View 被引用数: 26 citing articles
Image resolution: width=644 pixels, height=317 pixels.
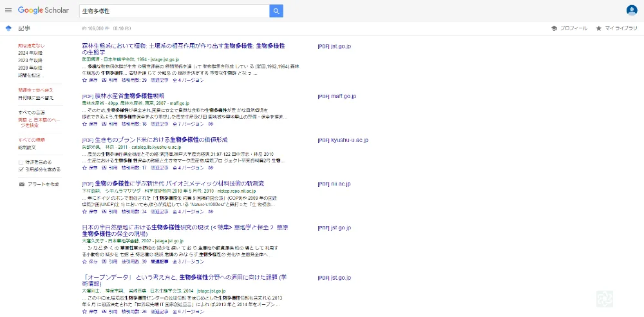[135, 312]
